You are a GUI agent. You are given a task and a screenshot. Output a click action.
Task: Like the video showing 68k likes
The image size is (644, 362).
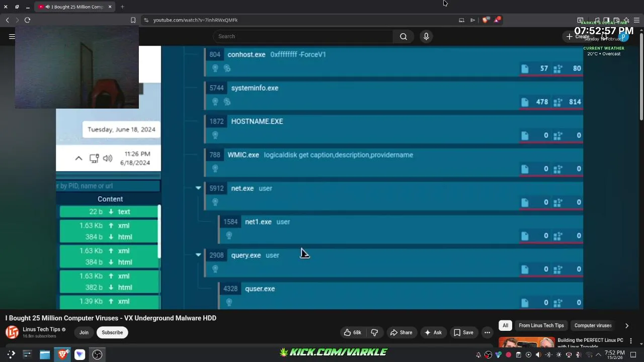[353, 332]
